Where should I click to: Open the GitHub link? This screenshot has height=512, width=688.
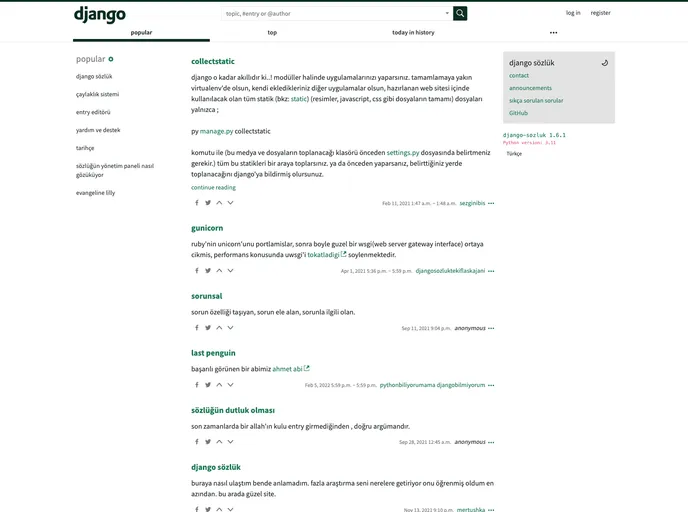pyautogui.click(x=518, y=113)
